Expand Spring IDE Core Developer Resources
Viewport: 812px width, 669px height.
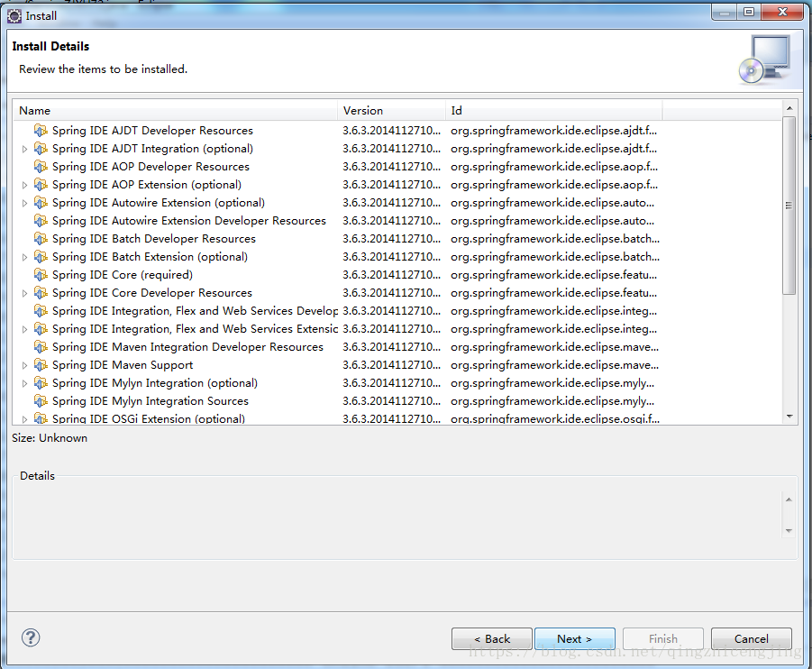(24, 293)
